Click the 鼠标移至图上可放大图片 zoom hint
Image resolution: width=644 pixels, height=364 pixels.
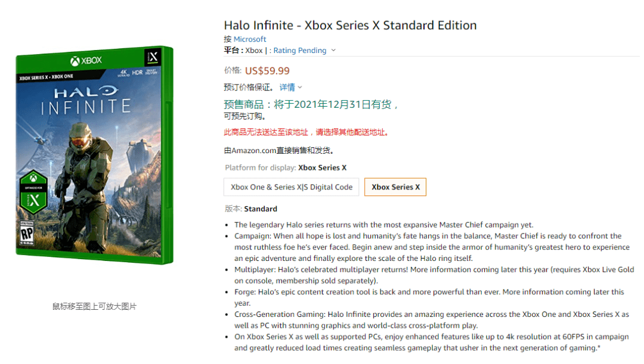[x=94, y=306]
